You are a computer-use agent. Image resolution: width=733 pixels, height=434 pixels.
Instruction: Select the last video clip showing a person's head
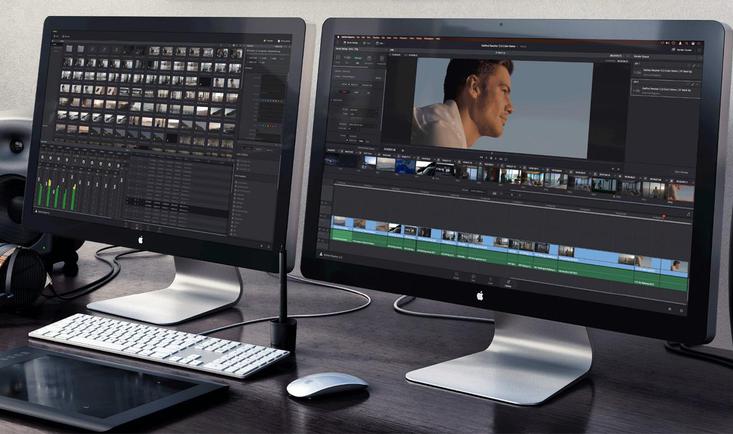click(x=676, y=266)
